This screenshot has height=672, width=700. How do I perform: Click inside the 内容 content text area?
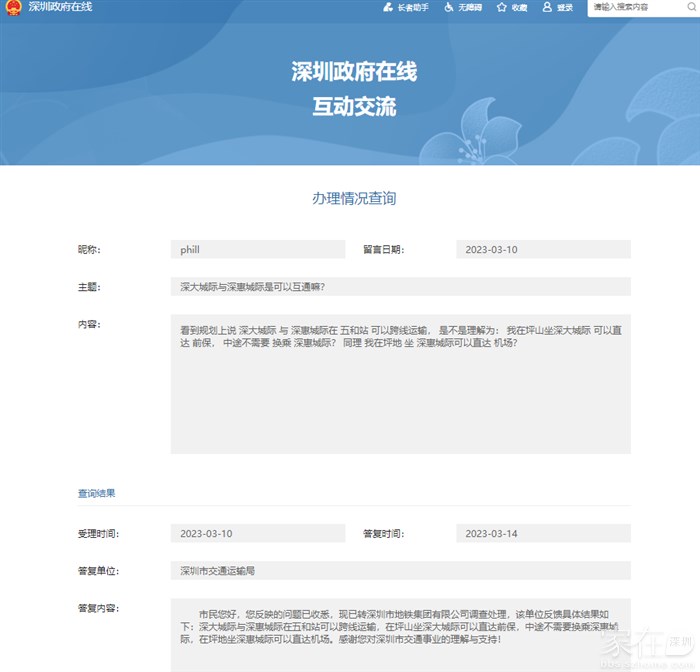click(400, 385)
